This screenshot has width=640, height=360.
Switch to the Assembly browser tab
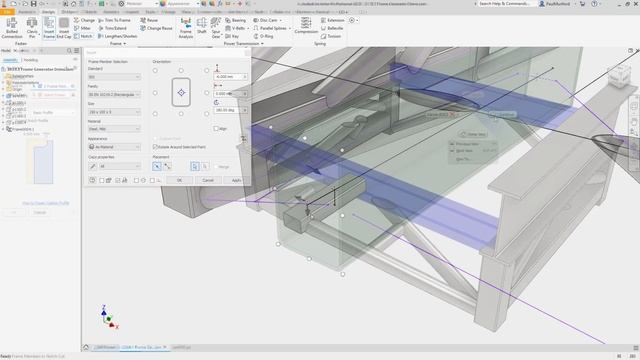tap(11, 60)
